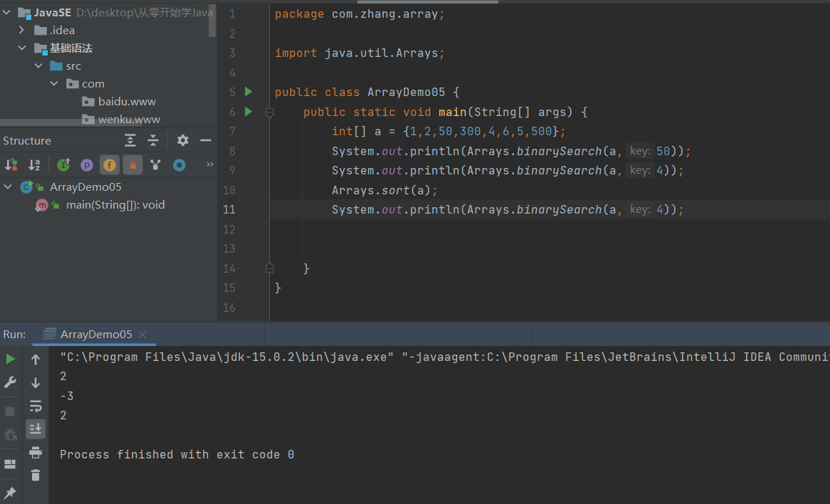Expand all nodes in Structure panel
The height and width of the screenshot is (504, 830).
coord(130,140)
